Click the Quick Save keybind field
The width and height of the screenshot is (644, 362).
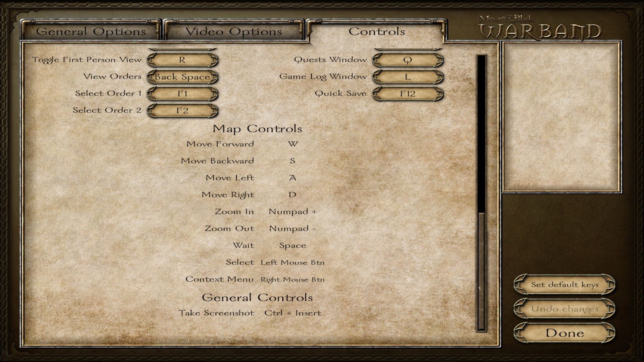point(407,93)
